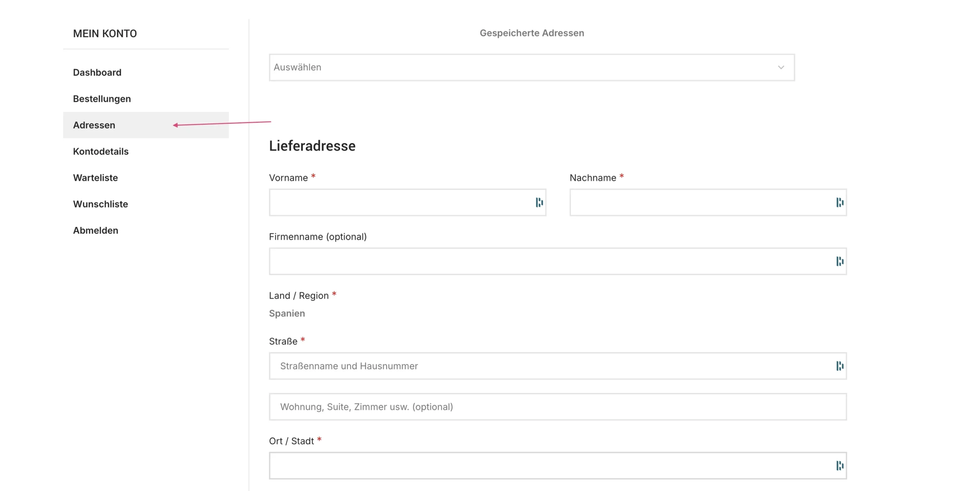Image resolution: width=980 pixels, height=491 pixels.
Task: Select Adressen in the sidebar
Action: pos(94,125)
